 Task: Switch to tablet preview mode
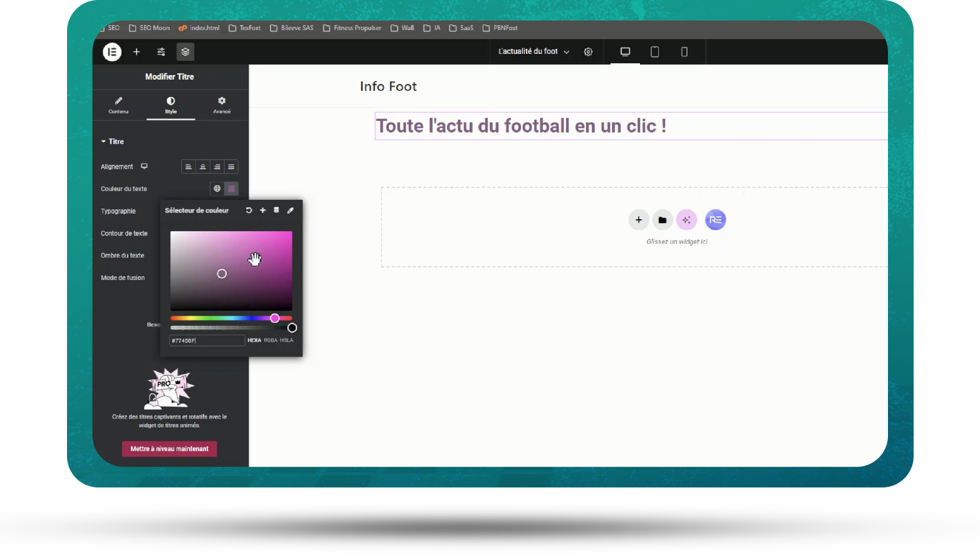655,51
